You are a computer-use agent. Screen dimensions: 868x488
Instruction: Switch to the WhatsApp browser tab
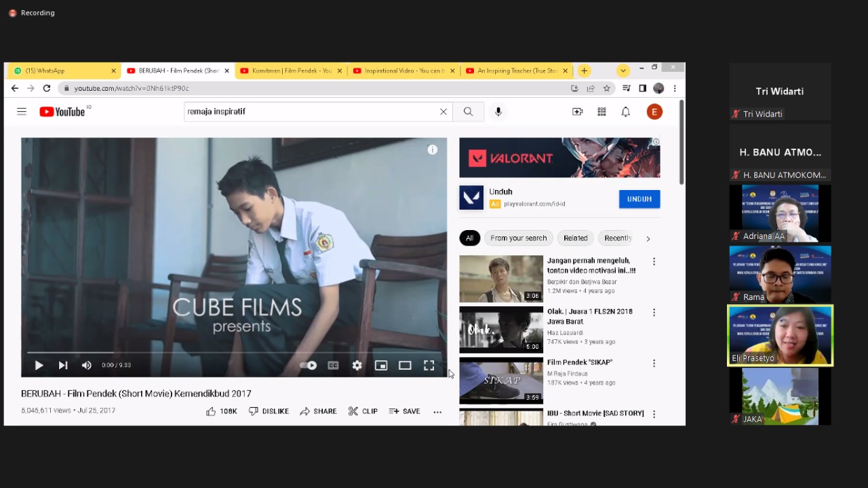tap(64, 71)
